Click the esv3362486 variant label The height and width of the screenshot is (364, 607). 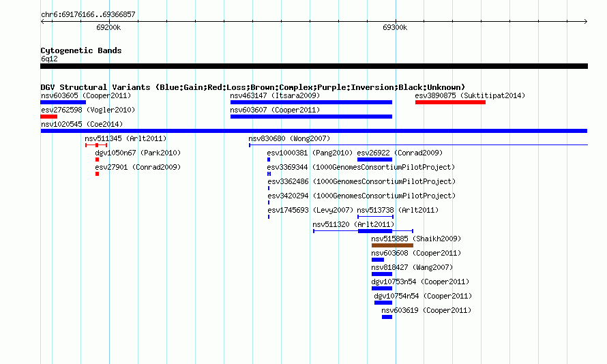(361, 181)
